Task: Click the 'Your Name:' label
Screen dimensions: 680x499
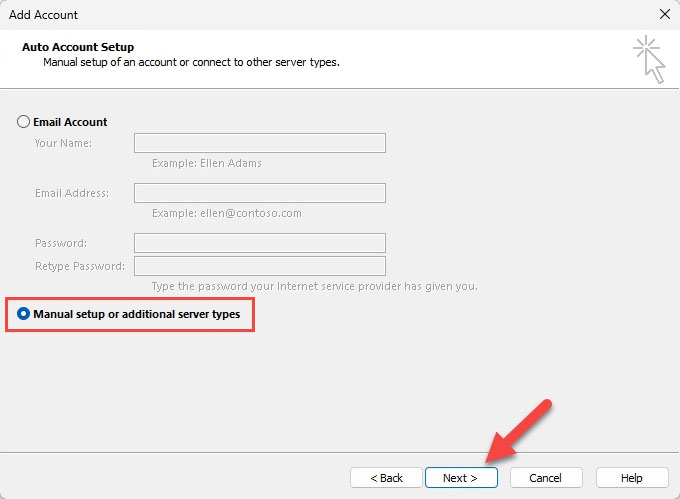Action: tap(63, 143)
